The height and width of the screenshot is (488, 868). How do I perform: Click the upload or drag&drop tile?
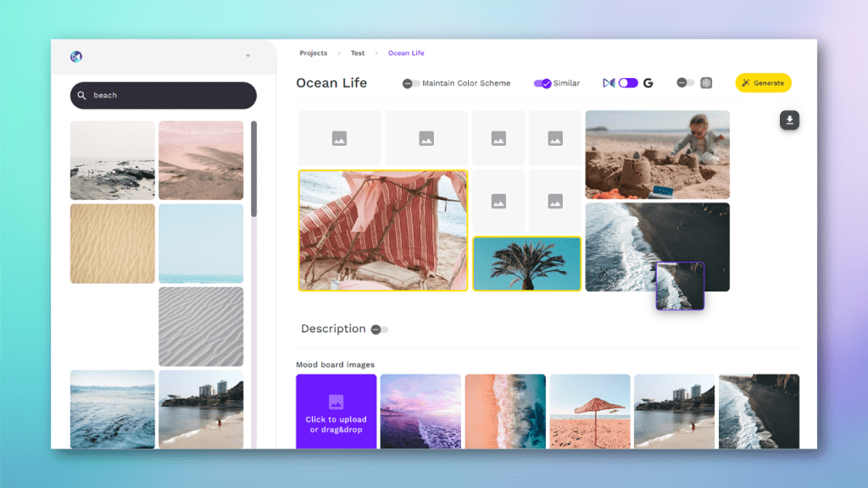pos(336,412)
